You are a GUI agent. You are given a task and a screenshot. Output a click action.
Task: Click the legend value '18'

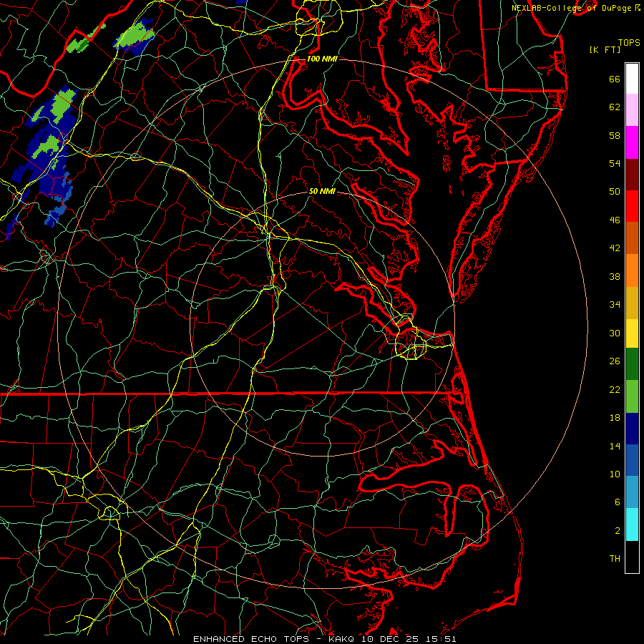(615, 418)
